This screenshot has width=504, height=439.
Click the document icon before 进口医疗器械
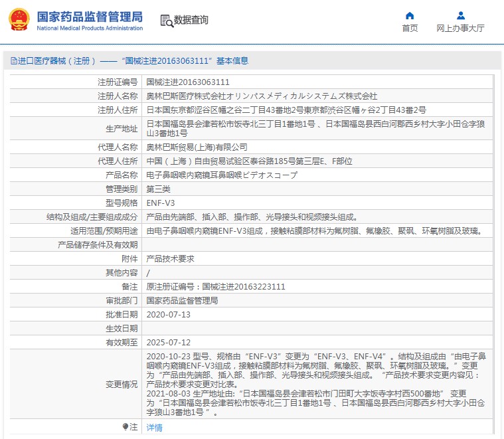13,60
